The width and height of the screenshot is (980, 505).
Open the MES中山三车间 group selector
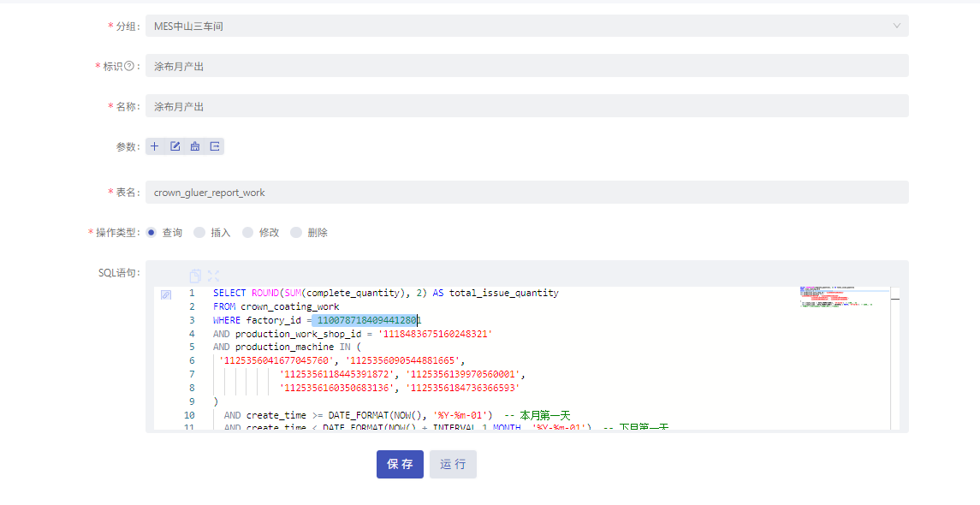527,26
